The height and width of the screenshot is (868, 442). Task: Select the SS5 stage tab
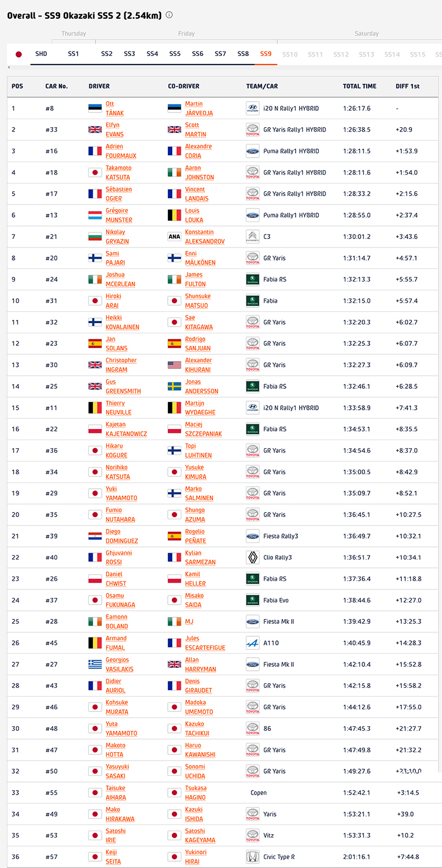coord(175,54)
